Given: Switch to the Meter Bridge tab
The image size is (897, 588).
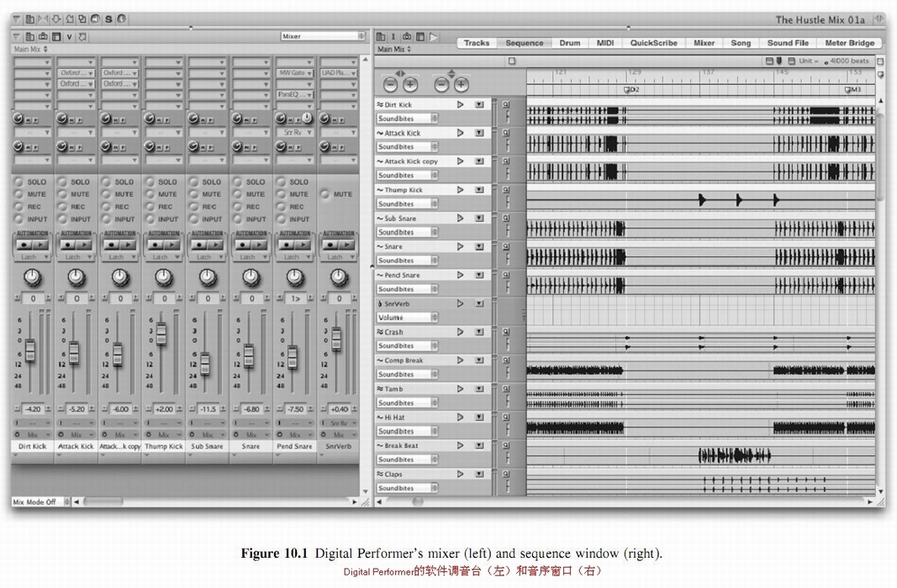Looking at the screenshot, I should (850, 43).
